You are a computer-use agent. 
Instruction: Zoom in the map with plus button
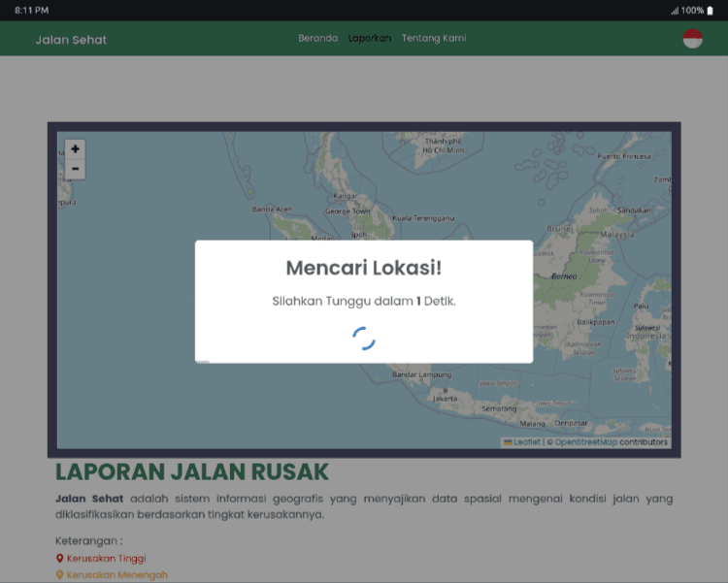tap(75, 149)
